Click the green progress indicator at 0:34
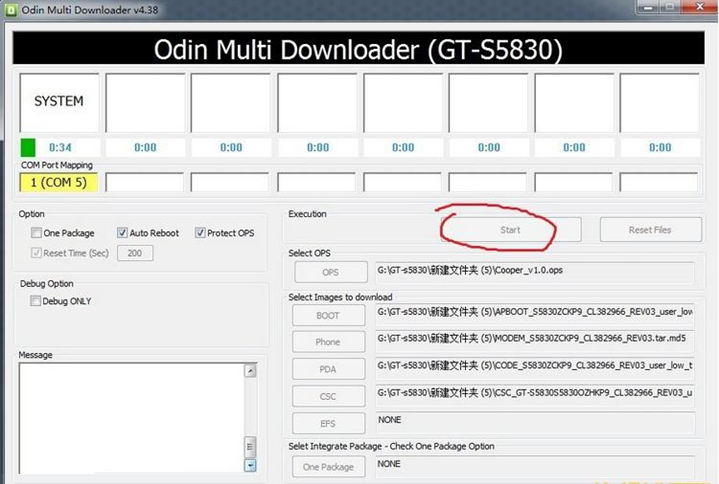Viewport: 719px width, 484px height. (28, 148)
